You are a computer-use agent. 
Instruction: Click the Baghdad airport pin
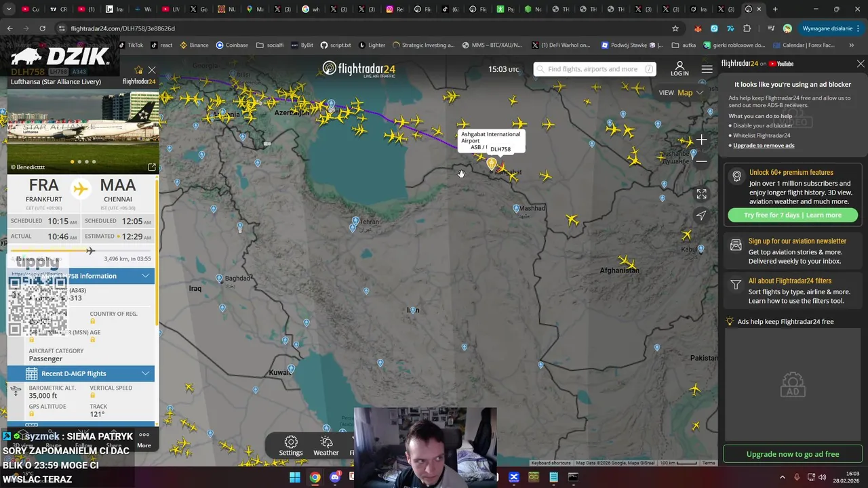point(219,279)
